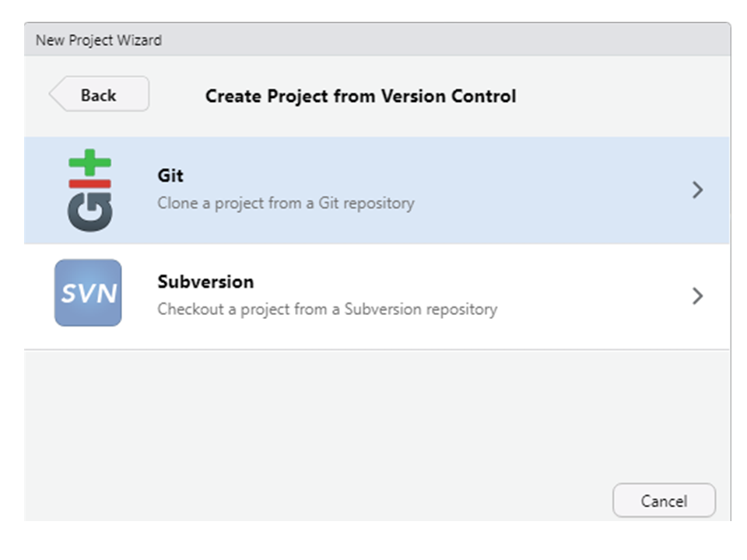Image resolution: width=747 pixels, height=560 pixels.
Task: Cancel the New Project Wizard
Action: pos(664,500)
